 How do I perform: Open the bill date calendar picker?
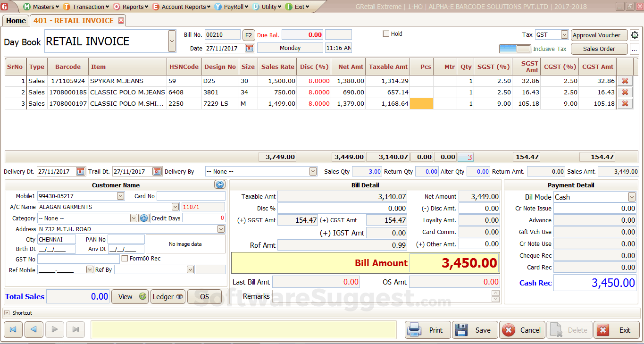tap(250, 48)
